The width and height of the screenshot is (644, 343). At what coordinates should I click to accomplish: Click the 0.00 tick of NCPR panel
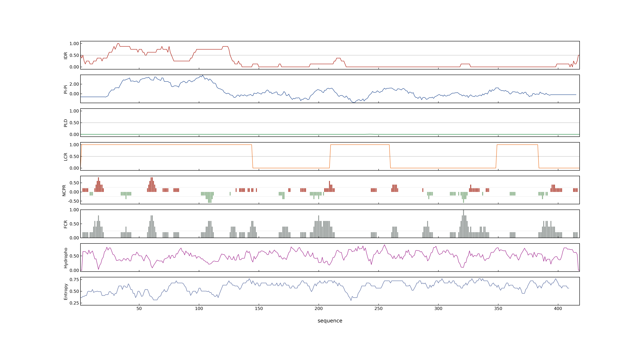[74, 192]
